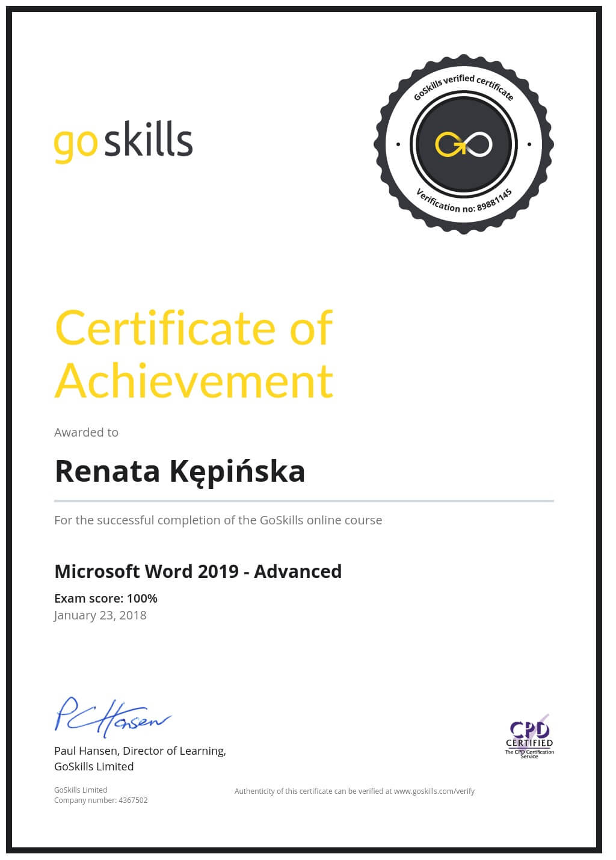Open the www.goskills.com/verify authenticity link
The width and height of the screenshot is (616, 860).
(434, 791)
